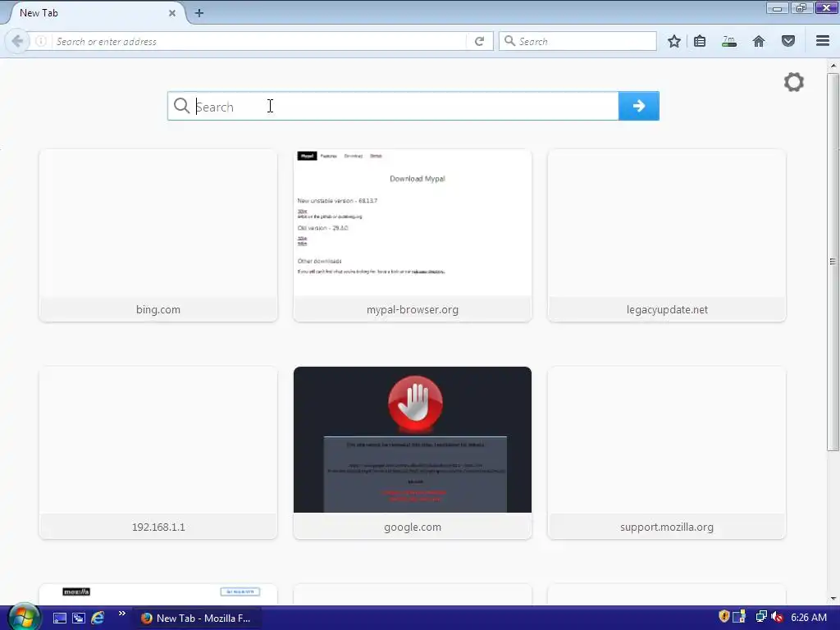The width and height of the screenshot is (840, 630).
Task: Open a new tab with the plus button
Action: pos(199,13)
